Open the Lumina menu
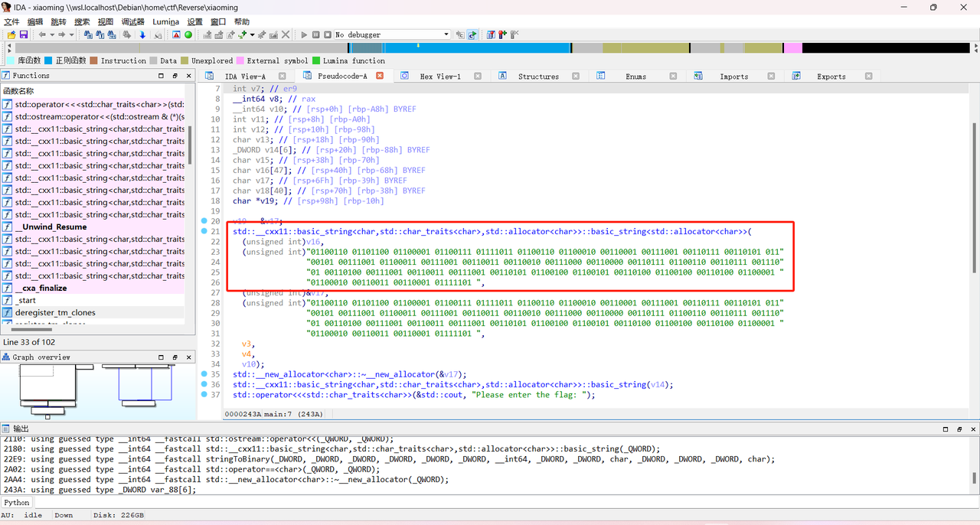Screen dimensions: 980x525 tap(165, 21)
